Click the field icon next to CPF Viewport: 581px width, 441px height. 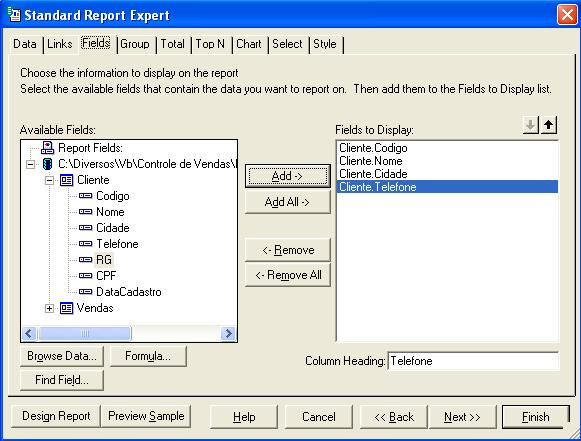point(85,276)
